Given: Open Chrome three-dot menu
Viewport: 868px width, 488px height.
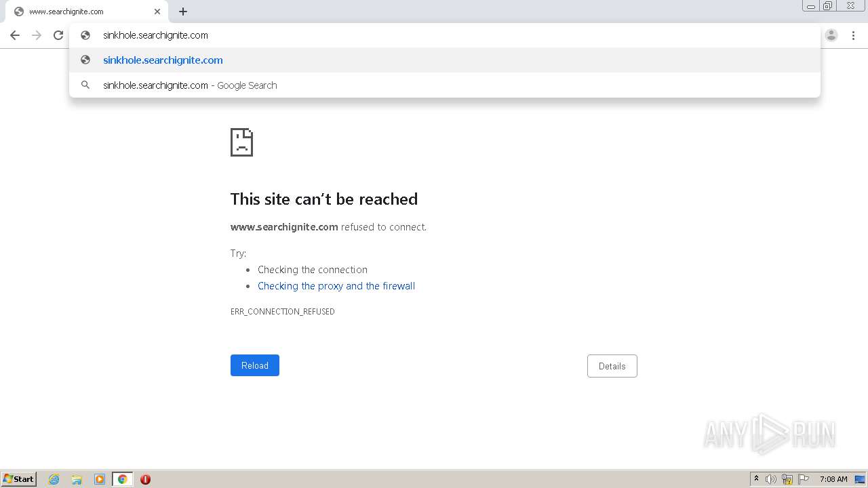Looking at the screenshot, I should [853, 35].
